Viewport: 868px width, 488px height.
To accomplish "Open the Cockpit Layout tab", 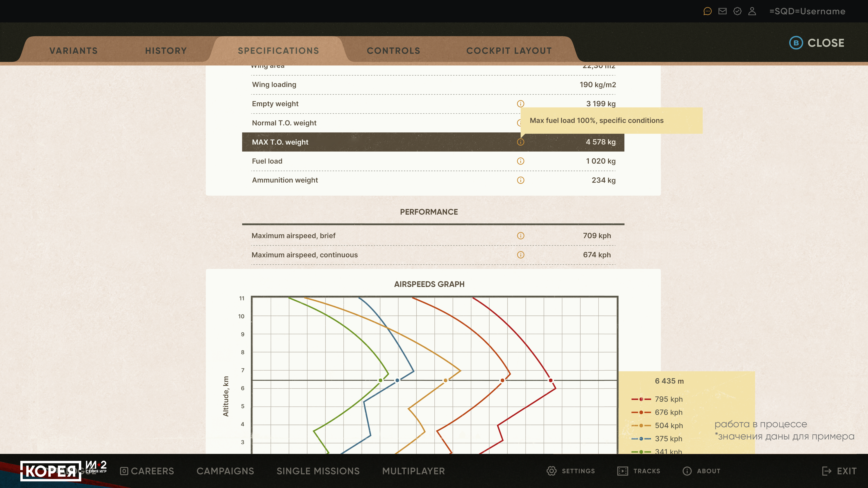I will click(x=509, y=51).
